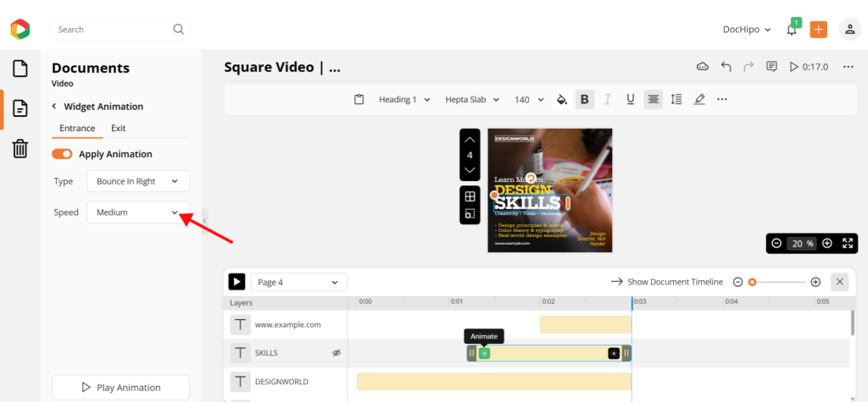Collapse the left side panel handle

click(204, 221)
